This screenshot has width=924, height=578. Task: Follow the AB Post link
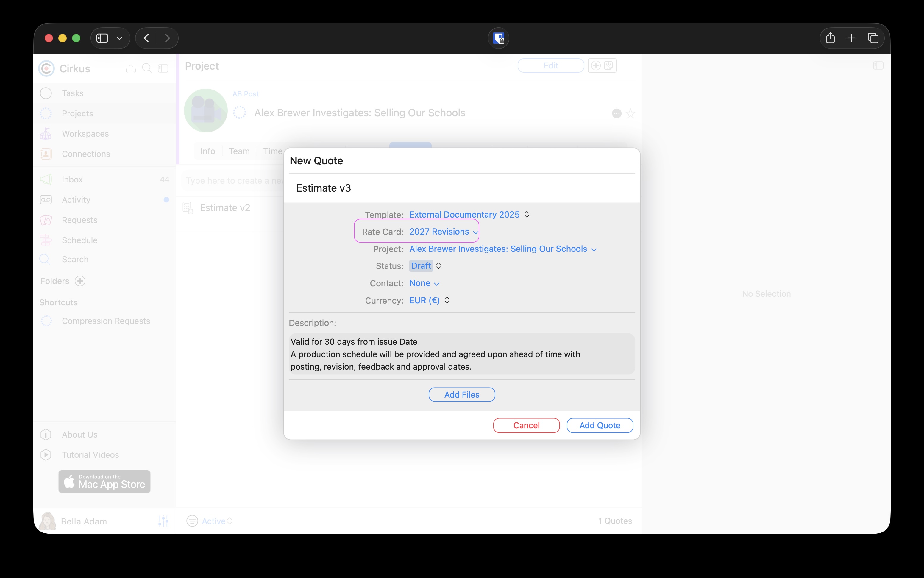[245, 94]
